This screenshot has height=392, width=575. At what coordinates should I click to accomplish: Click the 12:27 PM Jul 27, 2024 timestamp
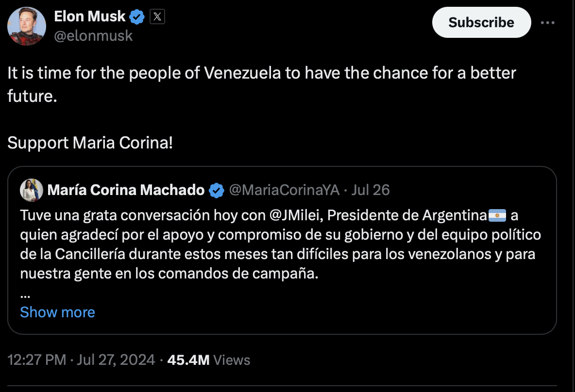click(x=82, y=360)
